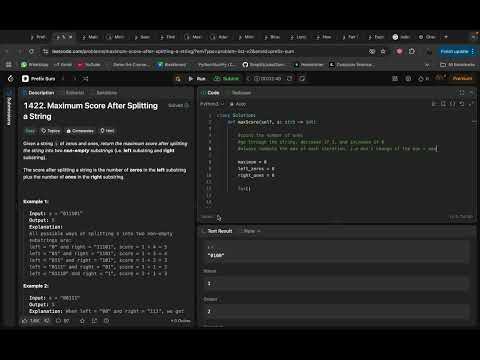The height and width of the screenshot is (360, 480).
Task: Switch to the Solutions tab
Action: [x=107, y=93]
